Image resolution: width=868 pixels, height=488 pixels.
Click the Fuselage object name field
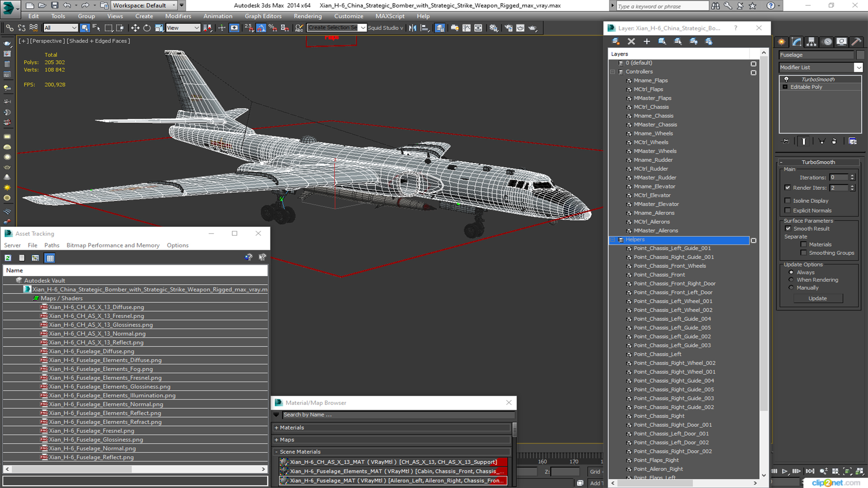816,55
